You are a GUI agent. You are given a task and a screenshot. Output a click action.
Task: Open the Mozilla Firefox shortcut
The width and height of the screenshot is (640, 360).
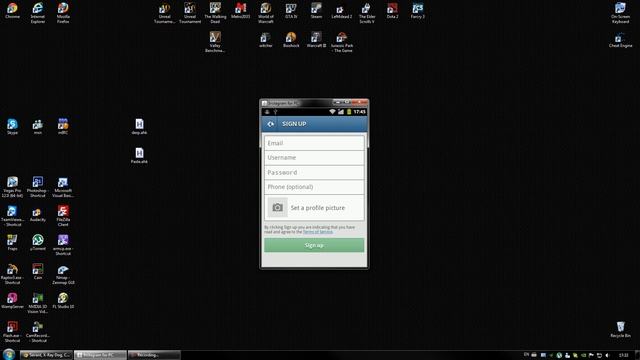(x=63, y=12)
